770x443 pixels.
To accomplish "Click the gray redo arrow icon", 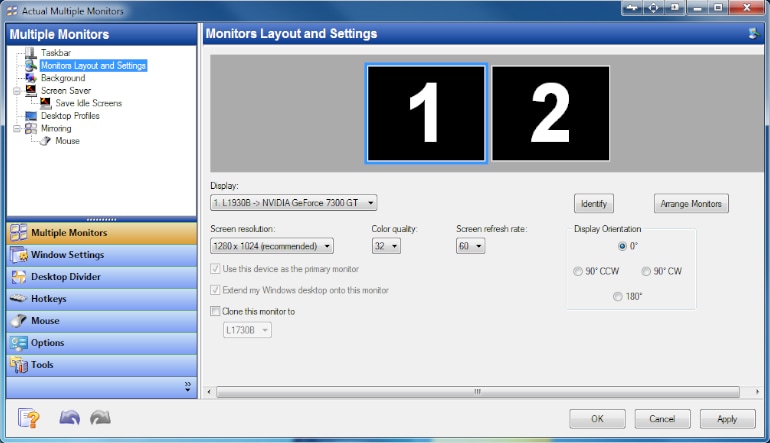I will [100, 417].
